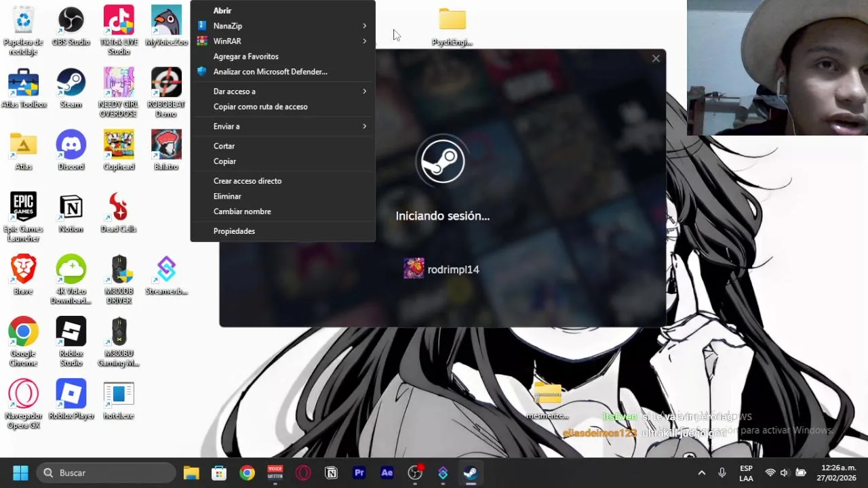Select the OBS Studio desktop shortcut

pyautogui.click(x=71, y=26)
